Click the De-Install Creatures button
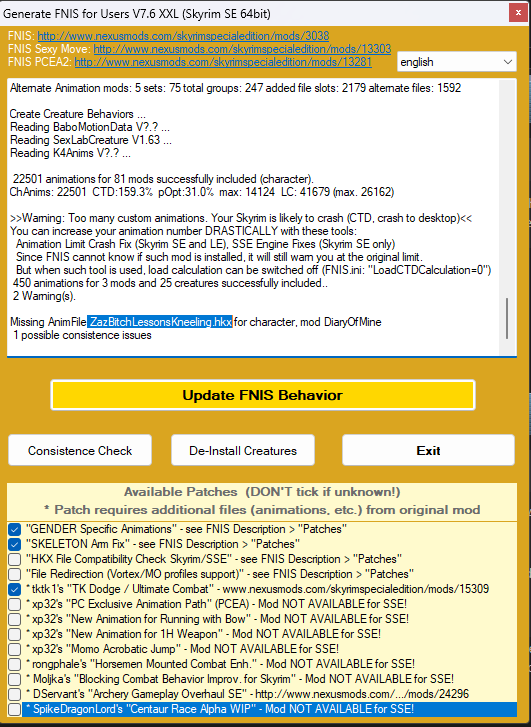This screenshot has height=727, width=531. [x=243, y=450]
